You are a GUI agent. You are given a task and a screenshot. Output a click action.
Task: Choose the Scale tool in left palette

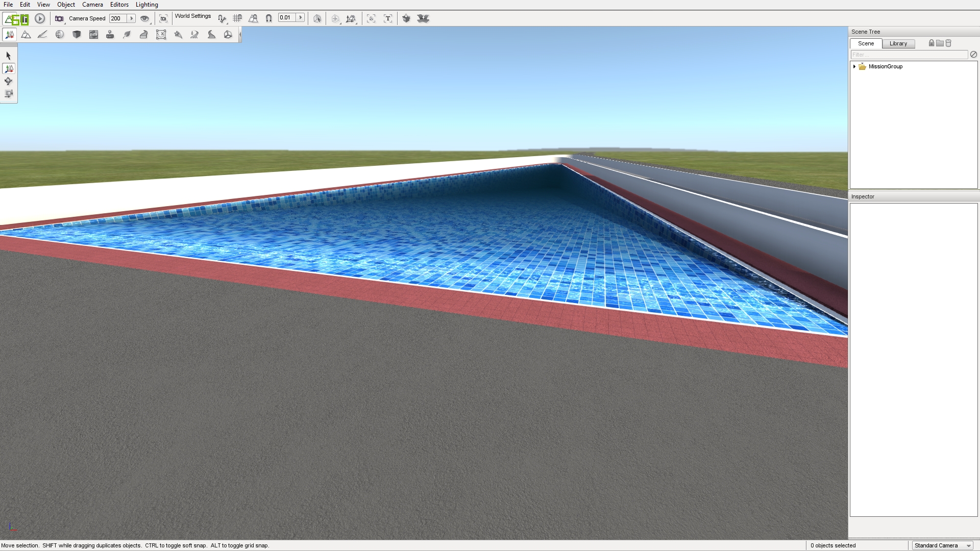[9, 94]
